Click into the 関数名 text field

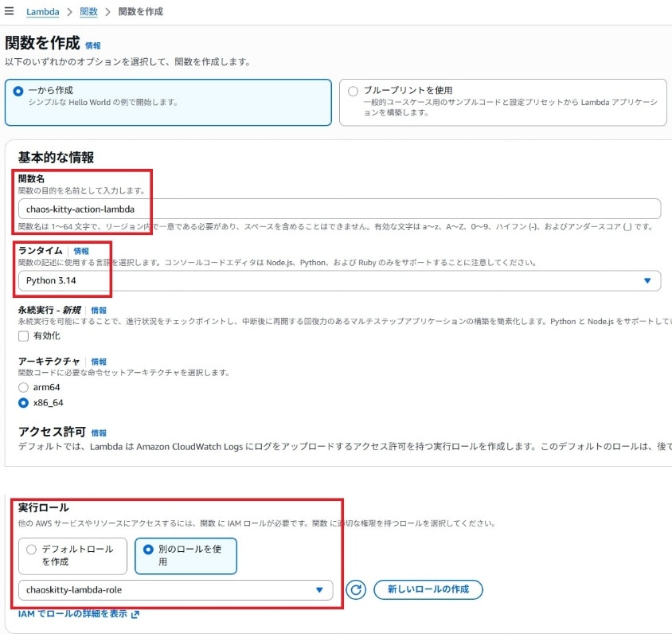pos(339,209)
